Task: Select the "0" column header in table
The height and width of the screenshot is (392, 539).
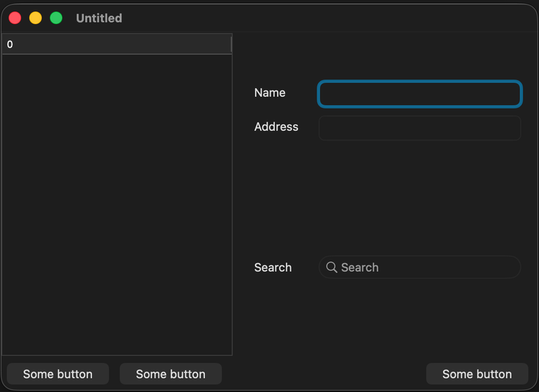Action: coord(114,44)
